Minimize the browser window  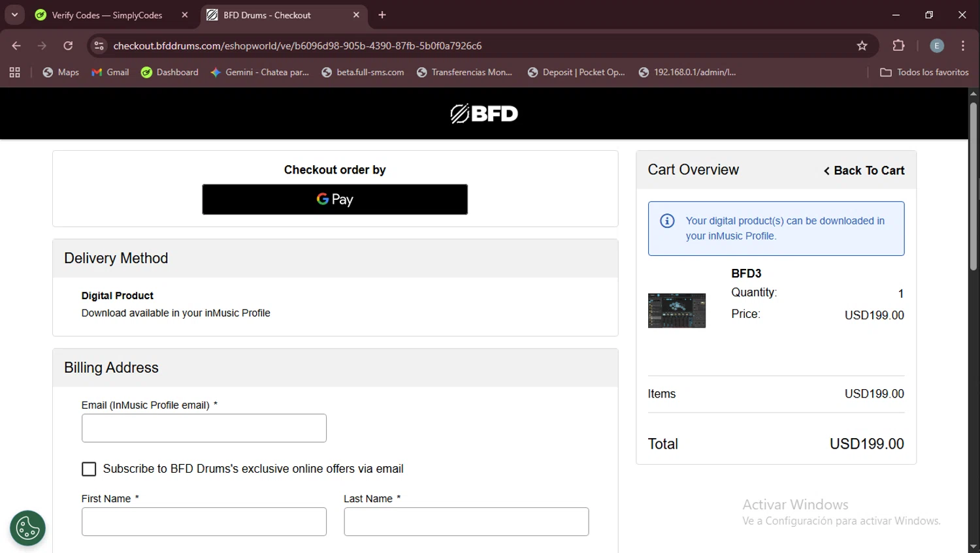click(x=896, y=15)
